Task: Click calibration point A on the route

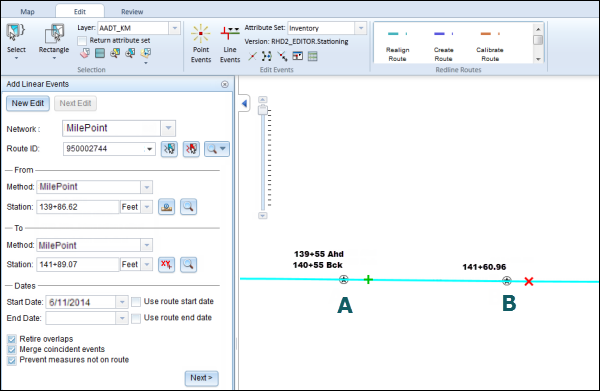Action: point(344,280)
